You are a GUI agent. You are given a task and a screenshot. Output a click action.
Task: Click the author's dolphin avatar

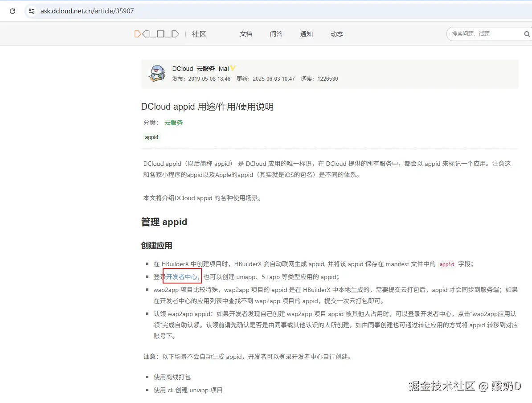coord(157,74)
